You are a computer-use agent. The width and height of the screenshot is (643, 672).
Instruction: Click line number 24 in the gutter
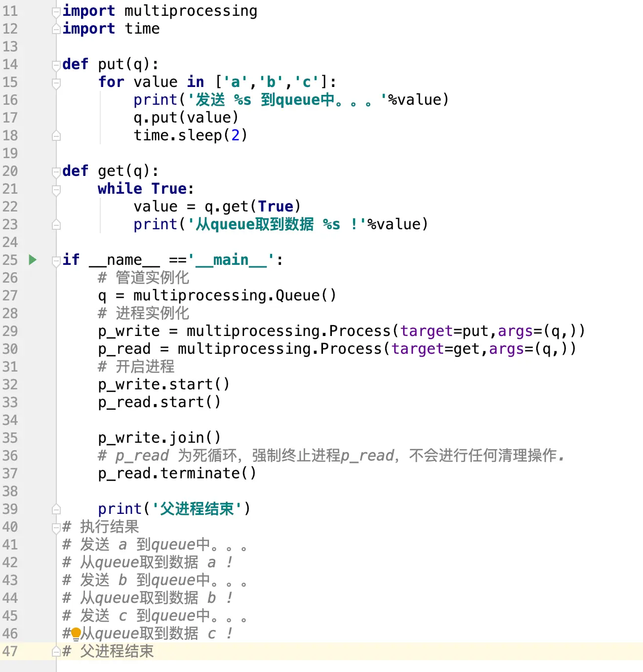(10, 242)
